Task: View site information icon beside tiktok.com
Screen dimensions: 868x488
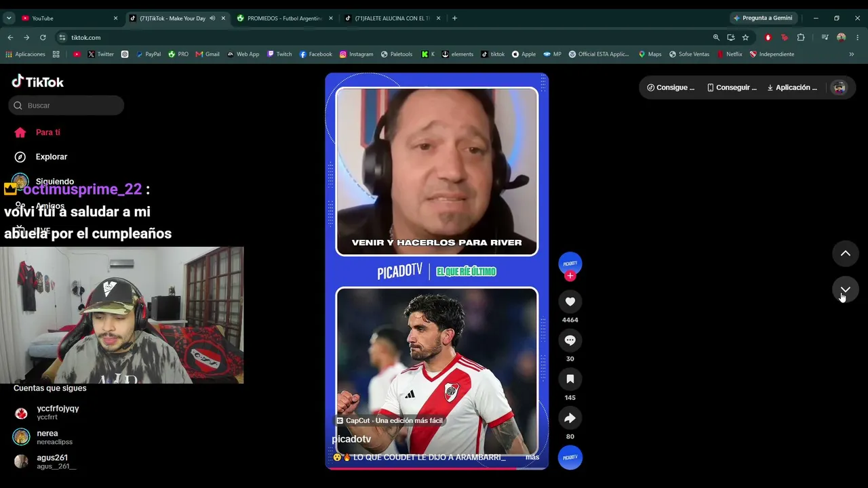Action: [x=62, y=37]
